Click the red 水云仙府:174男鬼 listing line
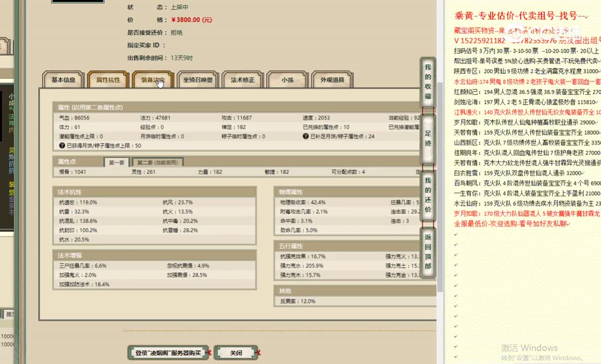This screenshot has height=364, width=601. 527,81
